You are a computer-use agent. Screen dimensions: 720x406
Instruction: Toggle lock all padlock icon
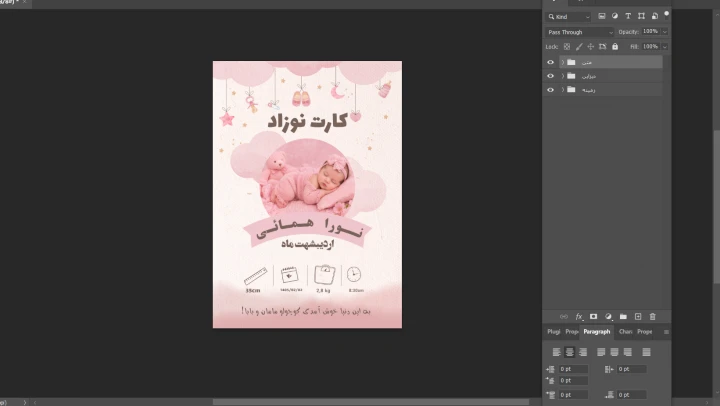point(615,47)
